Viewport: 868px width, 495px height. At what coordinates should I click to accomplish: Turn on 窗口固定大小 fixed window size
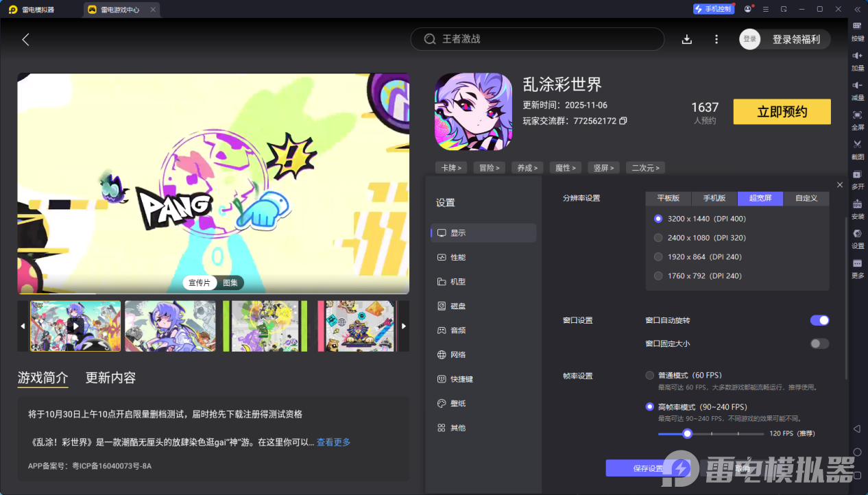point(819,343)
